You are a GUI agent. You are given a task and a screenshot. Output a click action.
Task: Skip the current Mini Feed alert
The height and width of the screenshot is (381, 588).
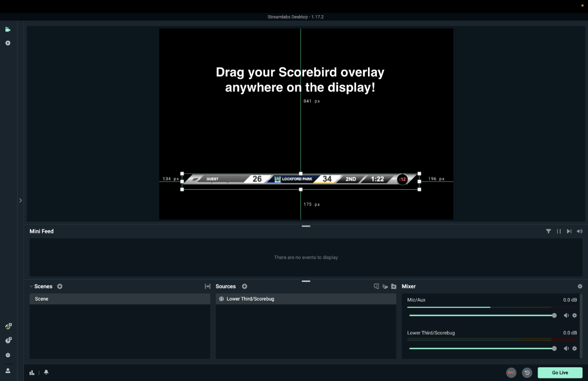(569, 231)
